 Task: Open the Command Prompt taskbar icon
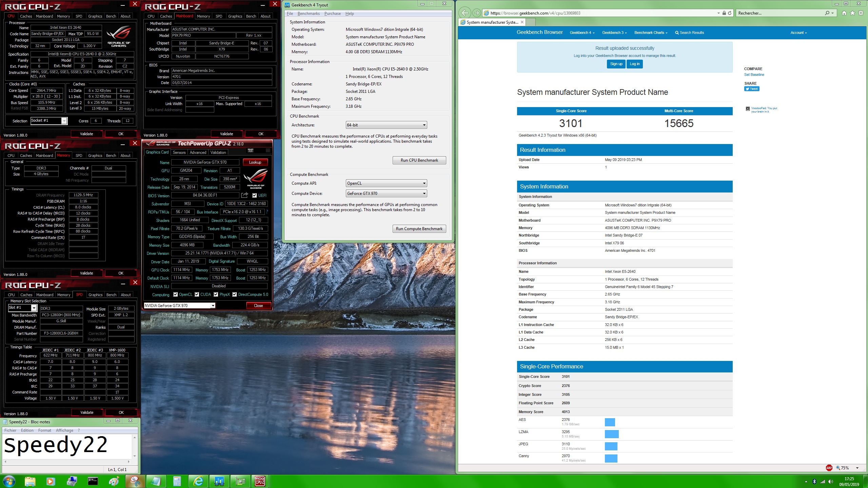(93, 481)
